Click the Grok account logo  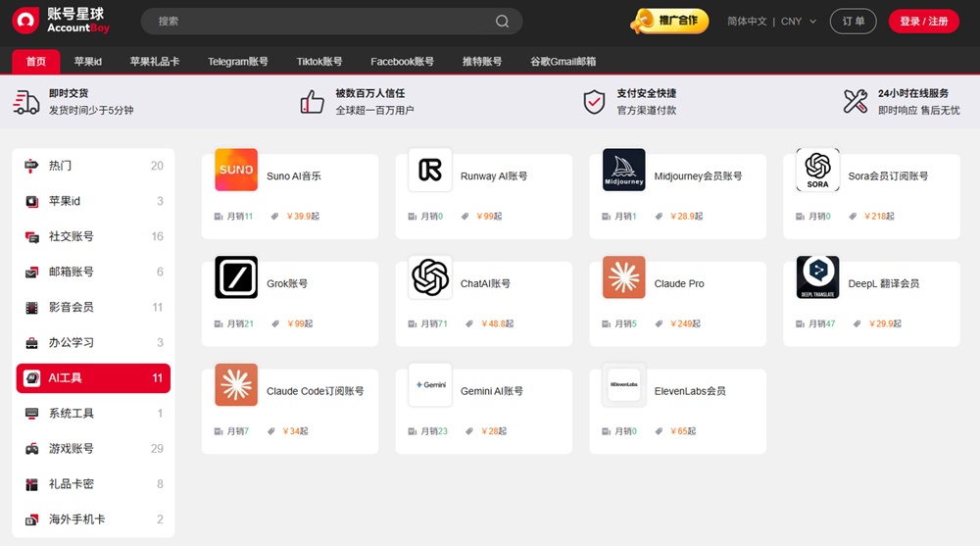236,277
